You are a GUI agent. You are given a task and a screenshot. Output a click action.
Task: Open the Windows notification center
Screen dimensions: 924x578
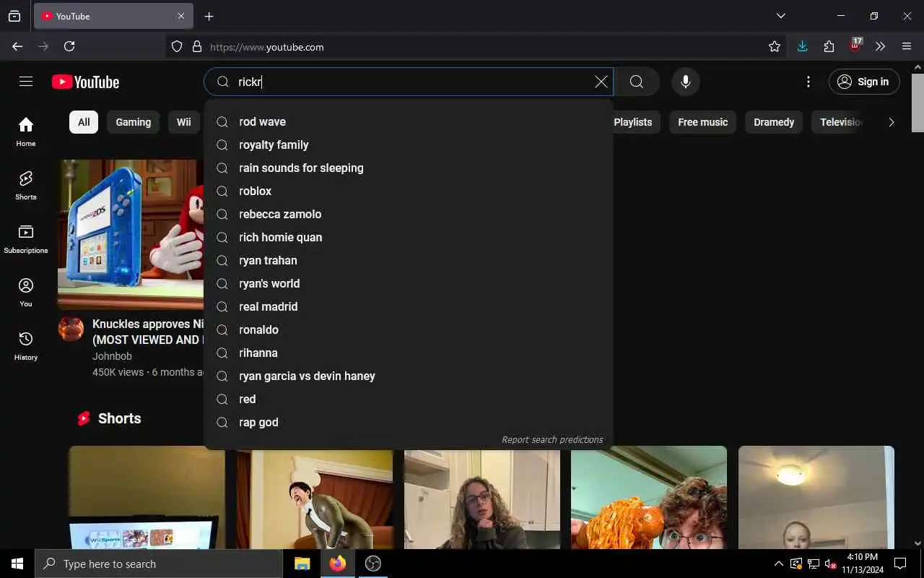900,564
